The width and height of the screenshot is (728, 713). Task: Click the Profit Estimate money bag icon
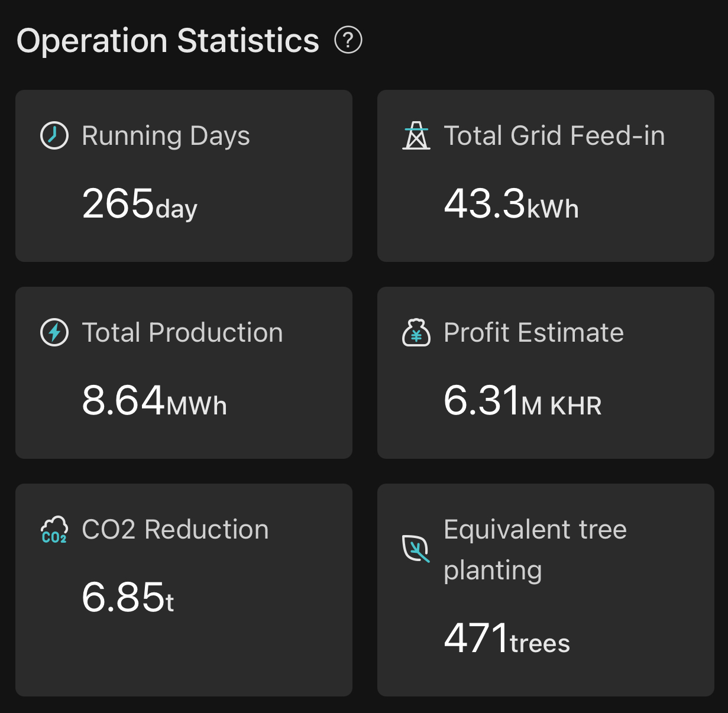(x=416, y=332)
